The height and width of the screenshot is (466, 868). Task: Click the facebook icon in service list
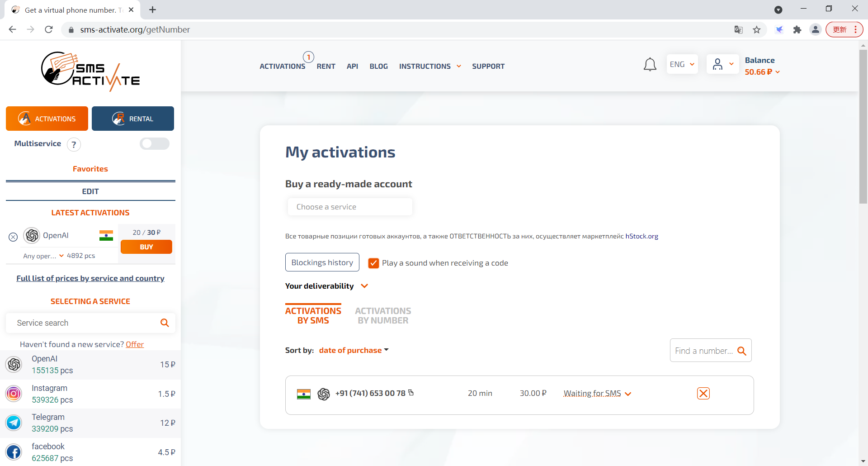click(x=14, y=452)
